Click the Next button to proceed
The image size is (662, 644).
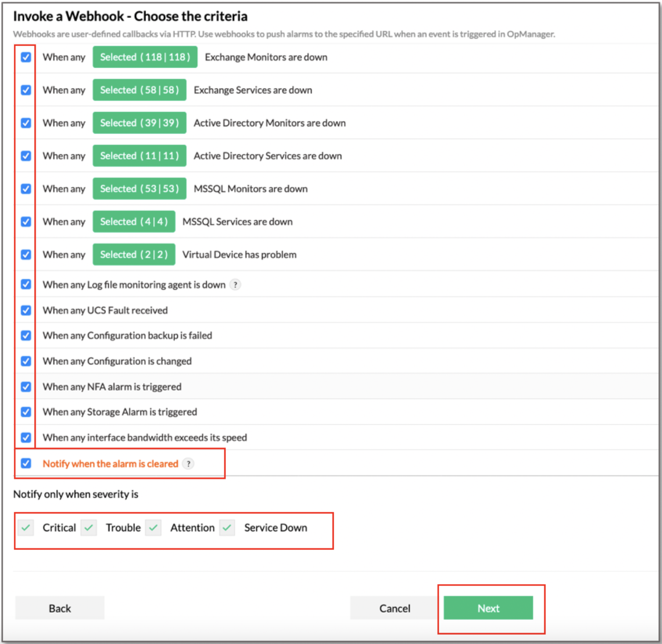[x=488, y=608]
